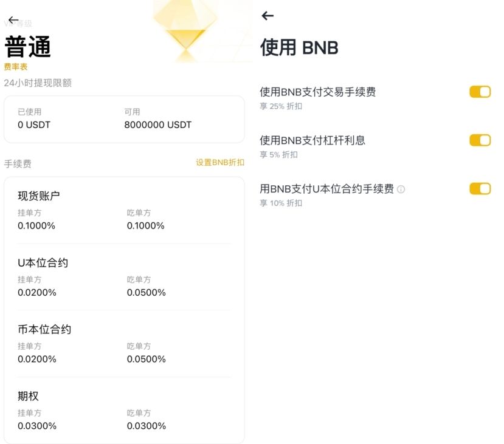Select the U本位合约 fee section heading
The image size is (504, 444).
click(43, 262)
